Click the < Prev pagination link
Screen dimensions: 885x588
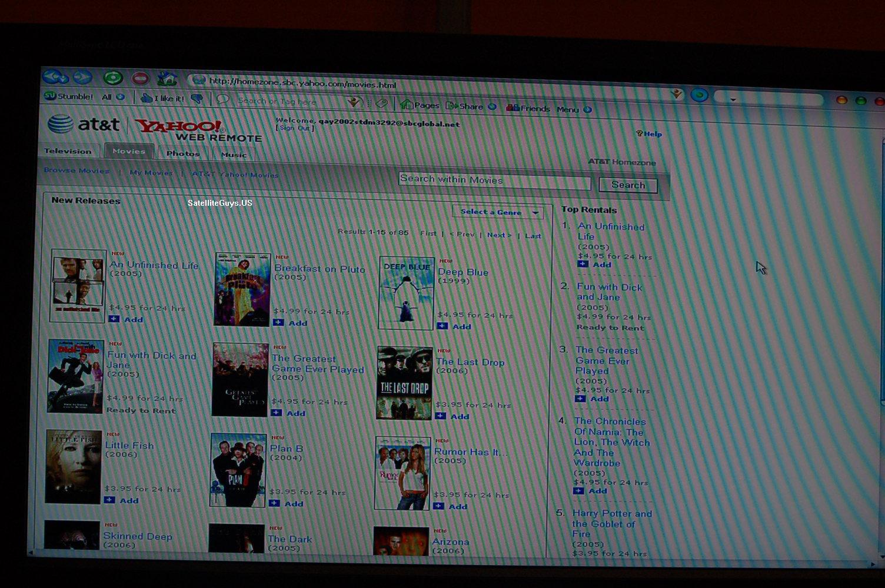[x=461, y=234]
